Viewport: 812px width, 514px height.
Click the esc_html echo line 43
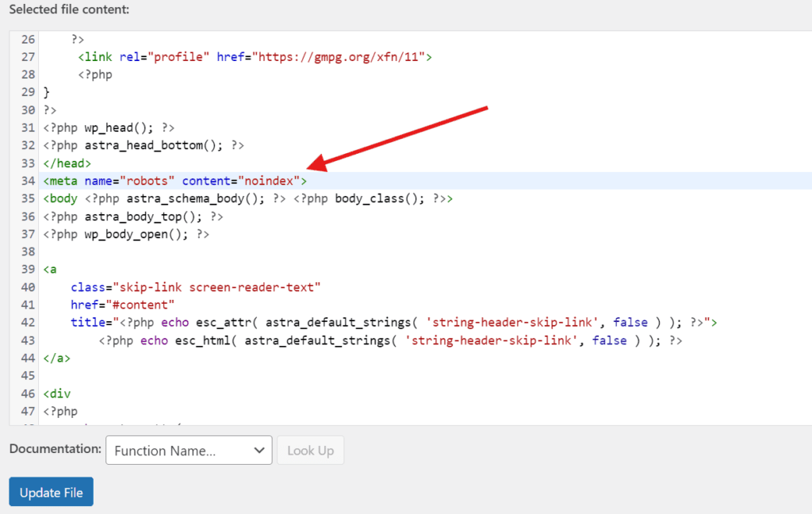click(390, 340)
